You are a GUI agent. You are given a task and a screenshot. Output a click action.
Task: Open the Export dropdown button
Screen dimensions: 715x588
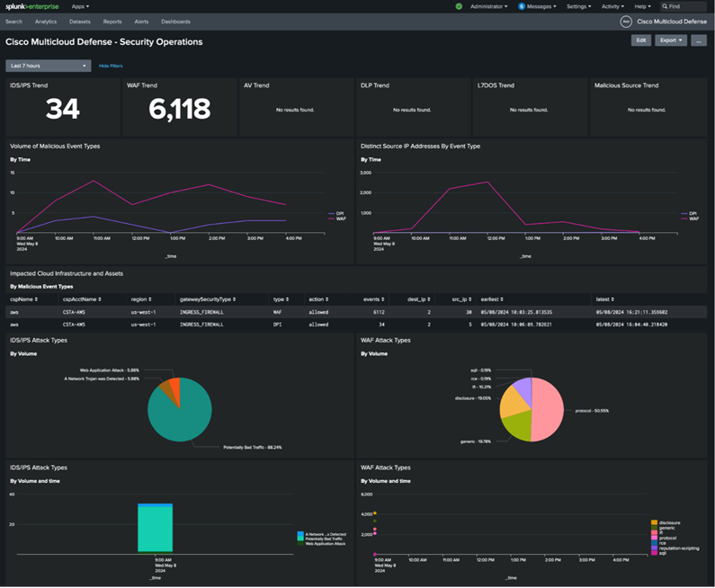671,40
